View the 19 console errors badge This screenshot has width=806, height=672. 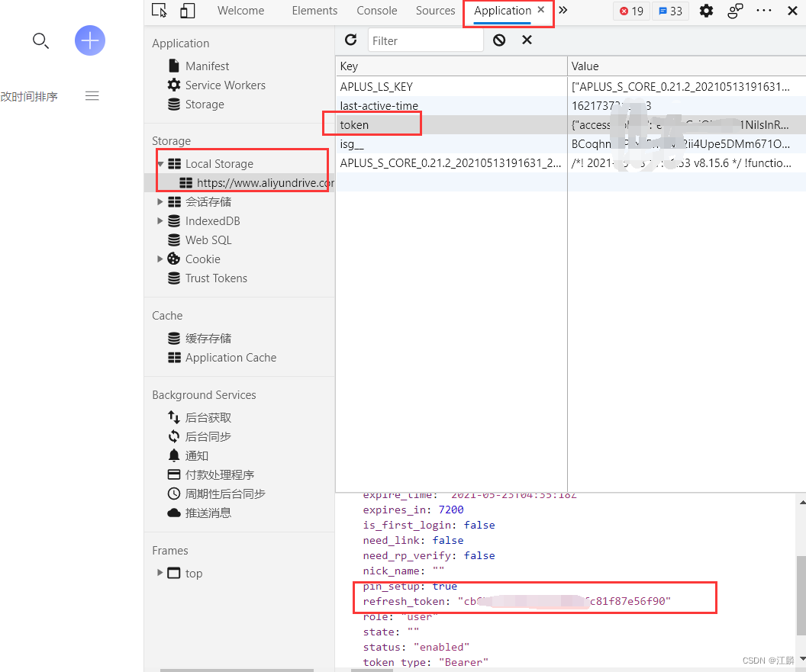tap(630, 11)
